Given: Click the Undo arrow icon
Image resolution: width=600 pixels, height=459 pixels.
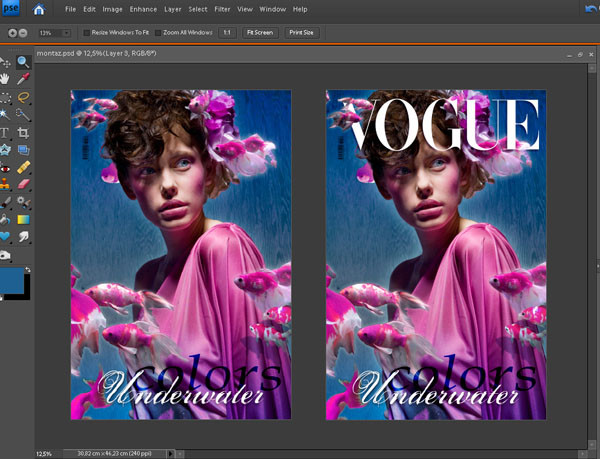Looking at the screenshot, I should click(592, 9).
